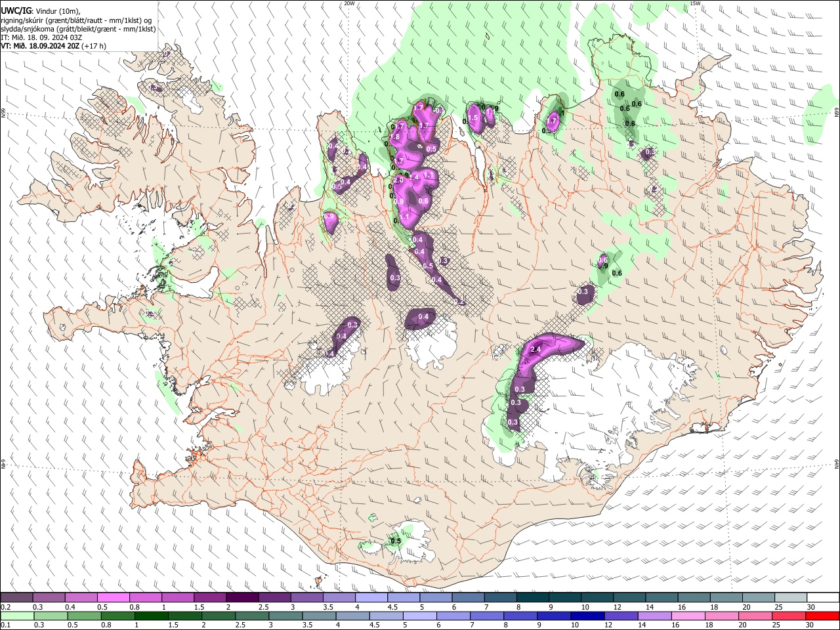Click the '20W' longitude label
Image resolution: width=840 pixels, height=630 pixels.
[x=349, y=3]
